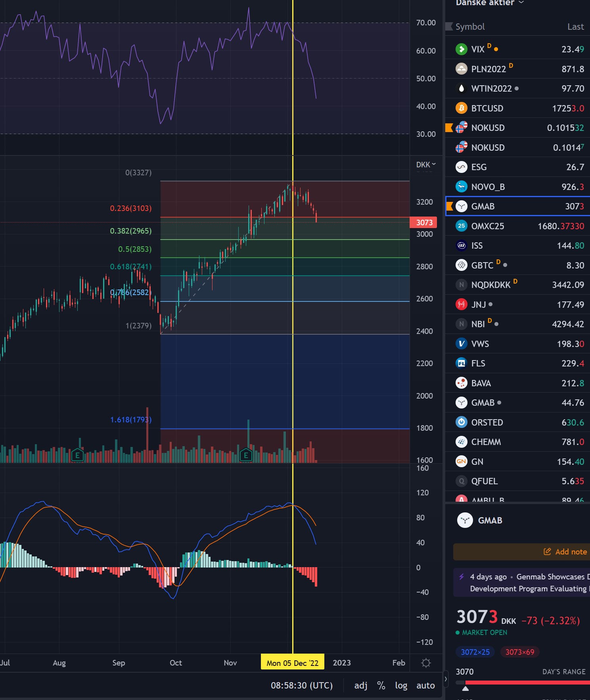This screenshot has height=700, width=590.
Task: Click the ISS company logo
Action: [x=461, y=245]
